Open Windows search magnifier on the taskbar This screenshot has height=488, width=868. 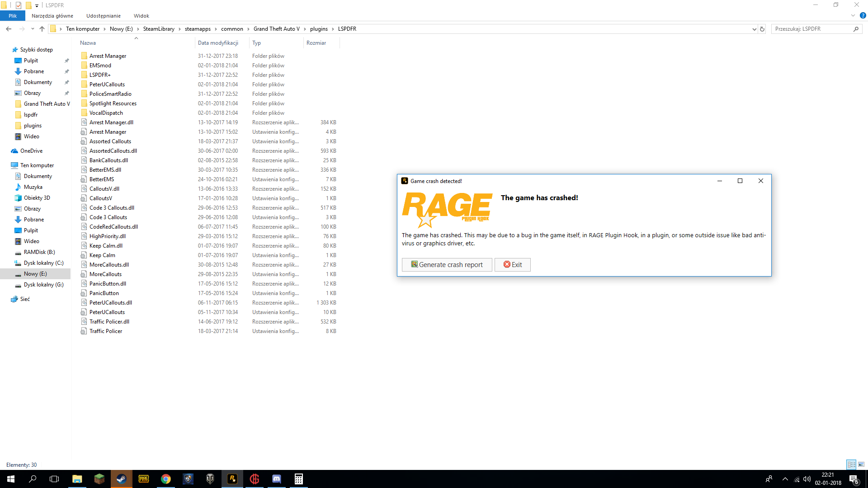pos(33,479)
